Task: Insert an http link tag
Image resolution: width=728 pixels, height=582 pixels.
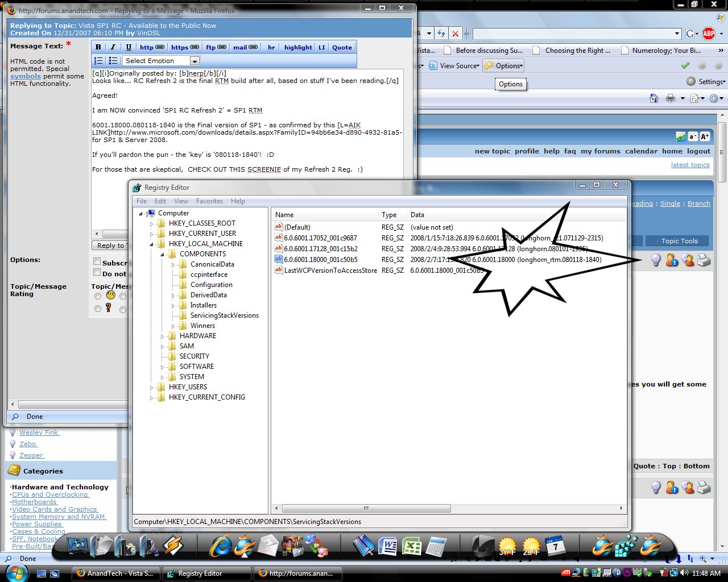Action: 151,47
